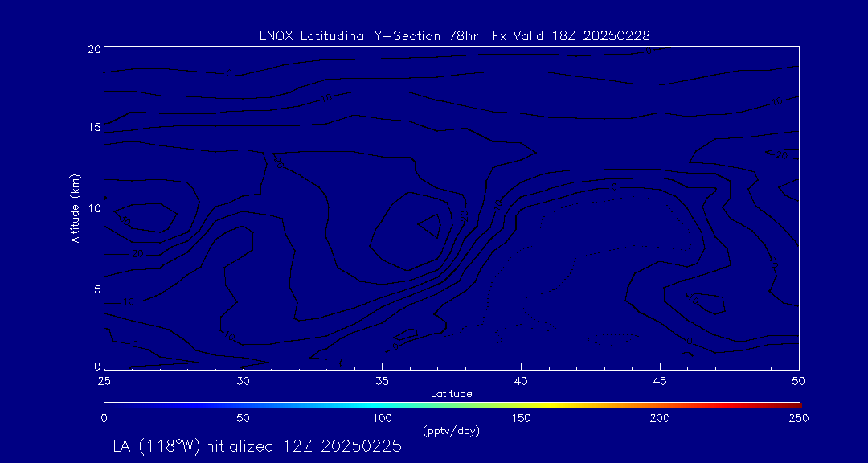Click the altitude axis tick label 20
Screen dimensions: 868x463
pyautogui.click(x=94, y=48)
